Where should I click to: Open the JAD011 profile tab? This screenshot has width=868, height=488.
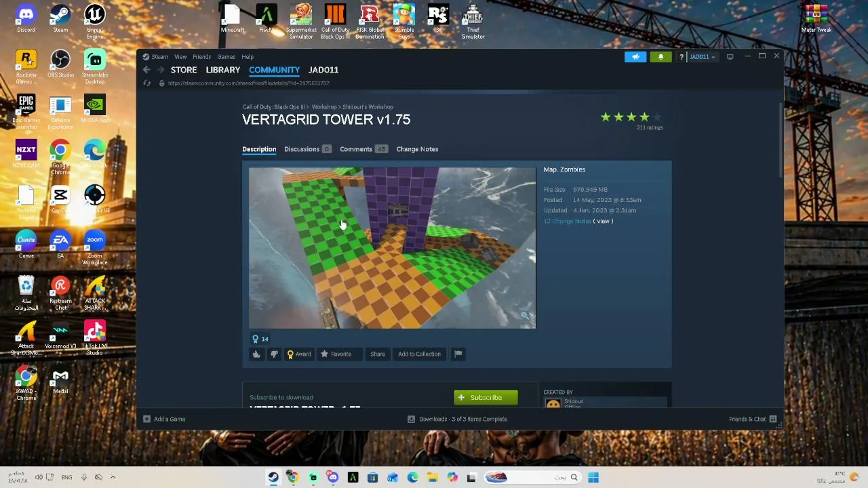click(x=323, y=70)
